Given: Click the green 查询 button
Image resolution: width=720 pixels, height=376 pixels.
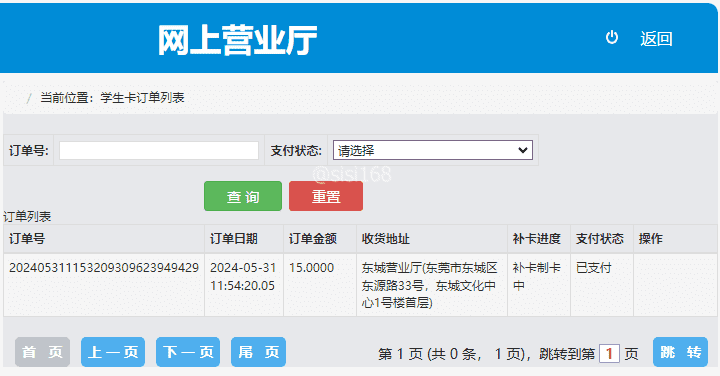Looking at the screenshot, I should click(x=243, y=196).
